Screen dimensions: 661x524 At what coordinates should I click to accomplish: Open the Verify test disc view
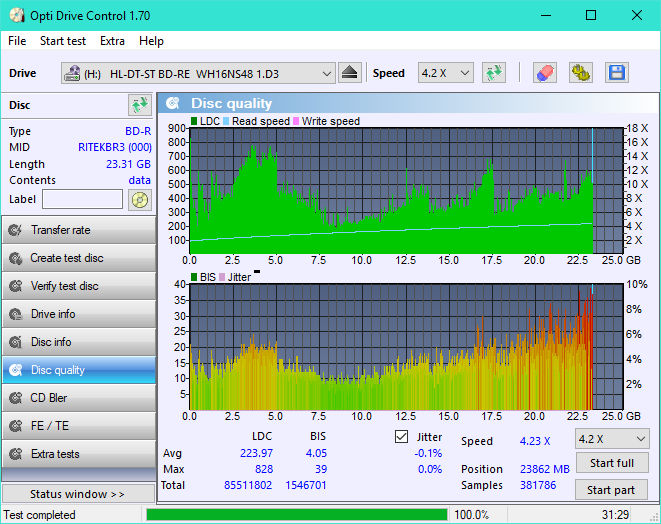coord(79,286)
